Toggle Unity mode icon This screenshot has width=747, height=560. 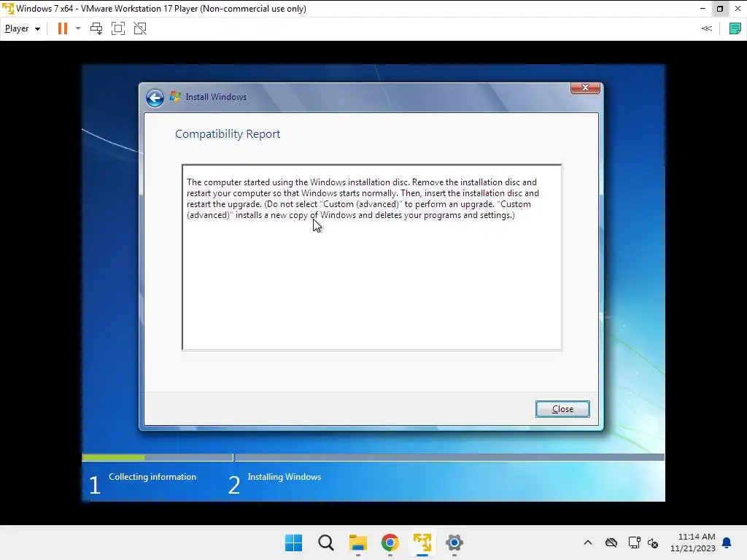140,28
